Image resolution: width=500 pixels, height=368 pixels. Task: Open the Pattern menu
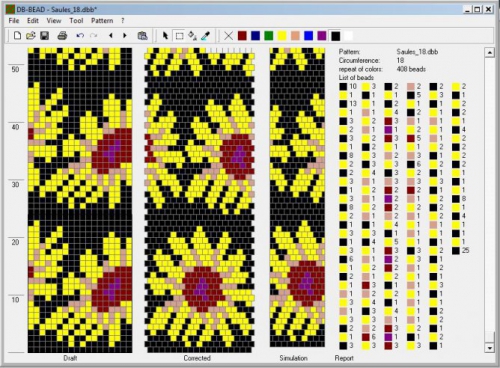tap(102, 21)
